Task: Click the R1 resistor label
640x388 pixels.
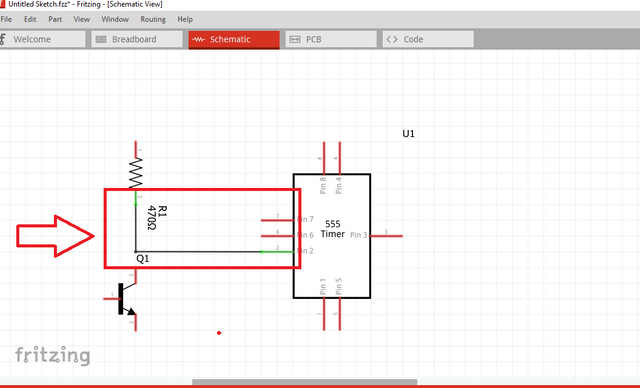Action: pos(162,211)
